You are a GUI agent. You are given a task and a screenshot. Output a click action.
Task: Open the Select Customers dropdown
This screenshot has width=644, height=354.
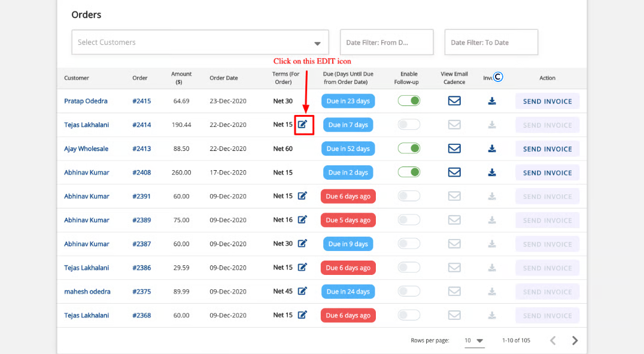200,43
